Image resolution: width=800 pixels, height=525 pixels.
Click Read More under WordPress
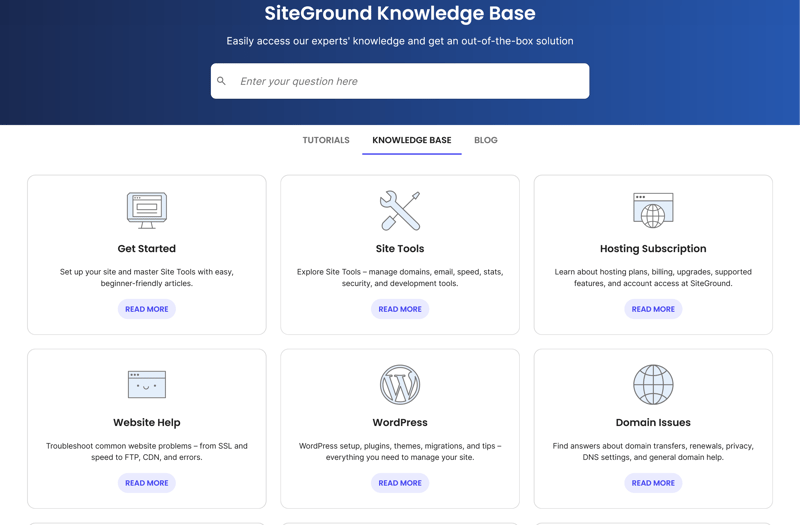400,483
